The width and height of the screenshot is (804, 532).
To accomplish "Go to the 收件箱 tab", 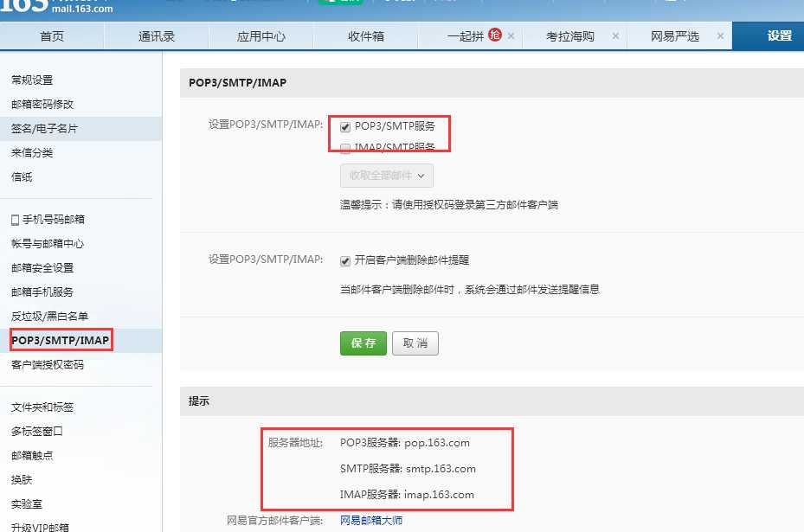I will 365,36.
